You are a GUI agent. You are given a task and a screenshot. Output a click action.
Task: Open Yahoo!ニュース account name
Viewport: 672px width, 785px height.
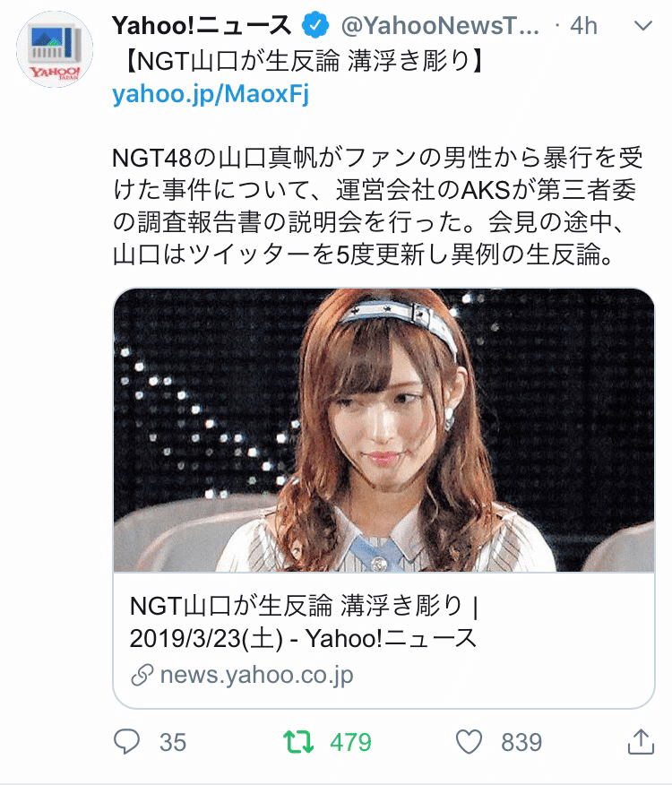pos(202,25)
